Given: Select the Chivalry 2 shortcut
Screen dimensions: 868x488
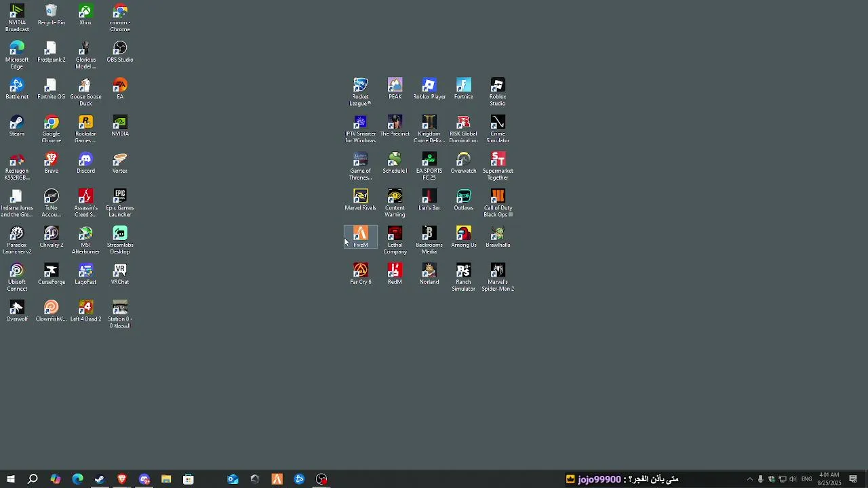Looking at the screenshot, I should (x=52, y=237).
